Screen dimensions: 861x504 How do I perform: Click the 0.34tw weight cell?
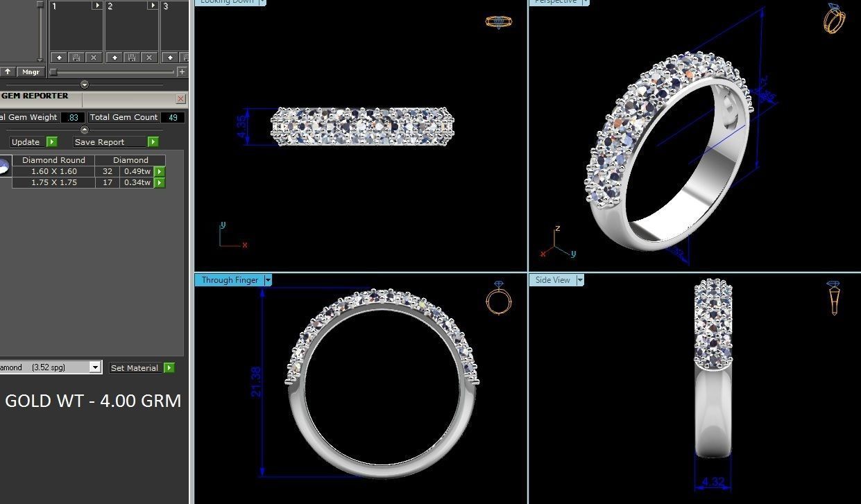(x=137, y=182)
